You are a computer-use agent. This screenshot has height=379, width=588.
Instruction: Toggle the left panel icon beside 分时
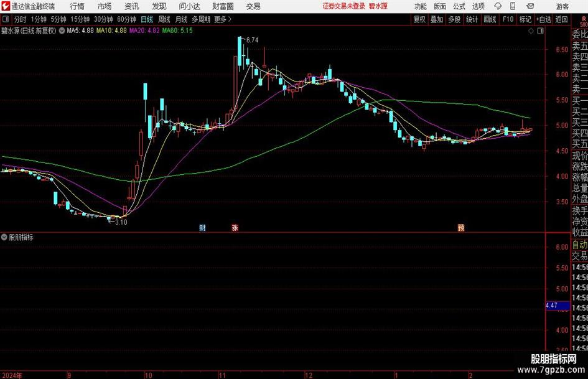5,19
